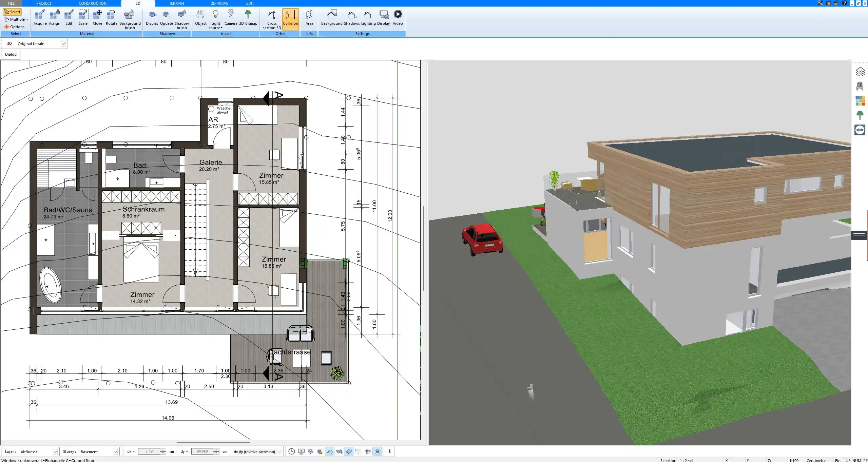
Task: Select the Rotate material tool
Action: point(112,18)
